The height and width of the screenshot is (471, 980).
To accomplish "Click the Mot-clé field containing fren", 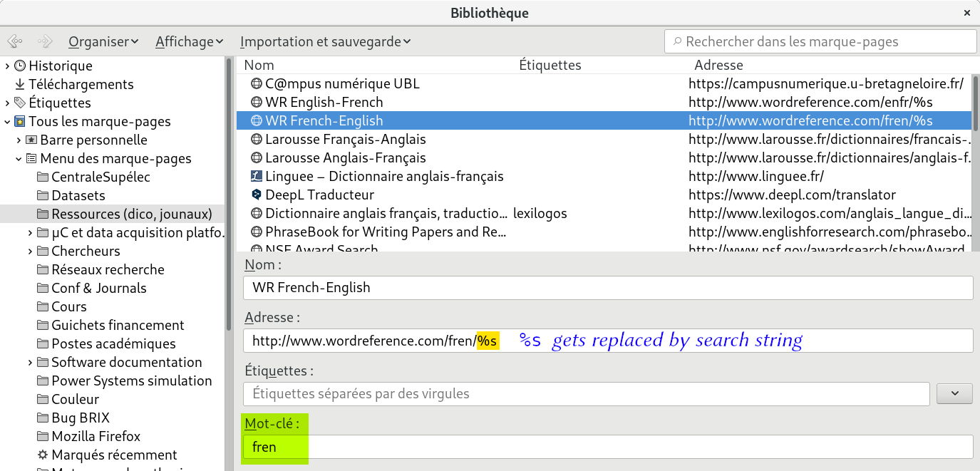I will [608, 447].
